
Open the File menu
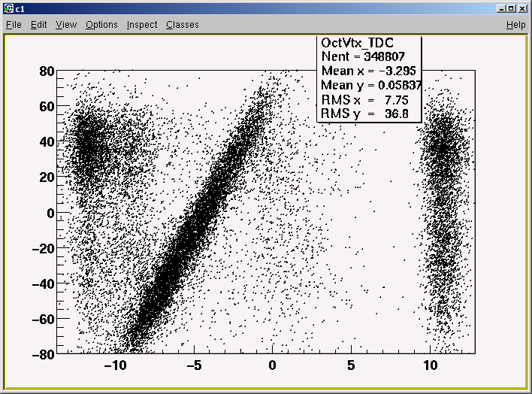14,25
